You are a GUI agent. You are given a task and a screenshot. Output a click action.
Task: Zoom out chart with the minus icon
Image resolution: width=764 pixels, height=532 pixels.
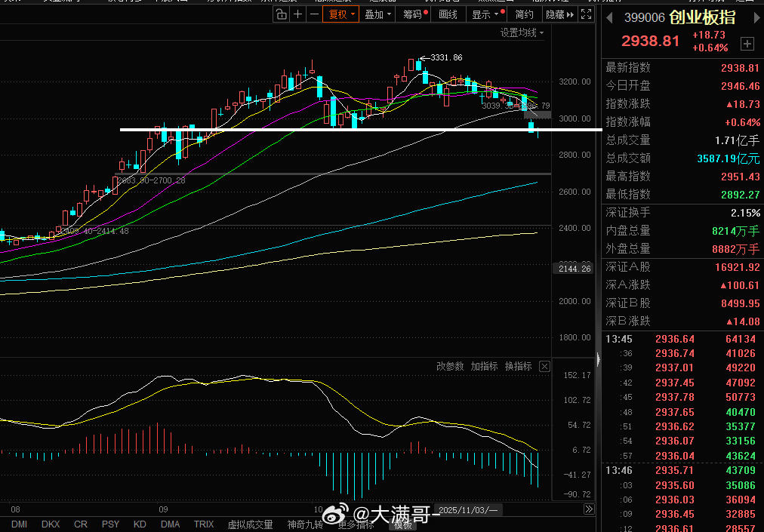[314, 14]
